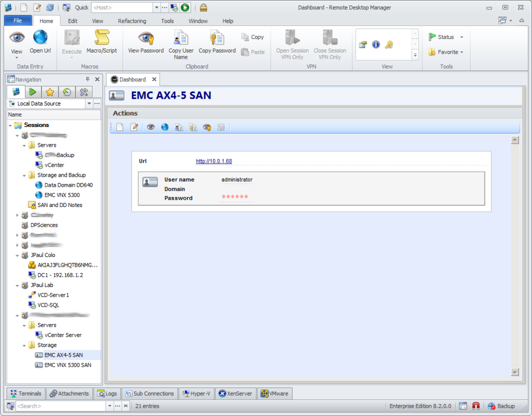Open the Favorite dropdown in Tools
The image size is (532, 416).
click(x=446, y=52)
